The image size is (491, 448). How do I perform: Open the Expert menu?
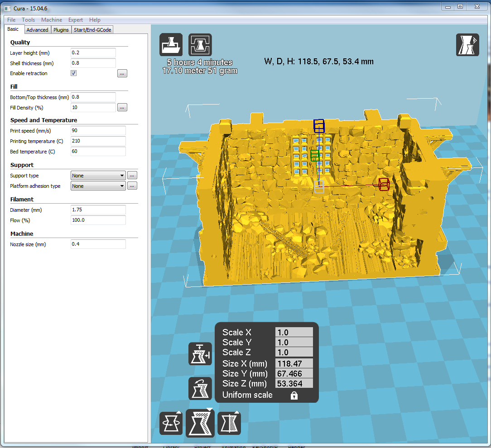click(x=76, y=20)
